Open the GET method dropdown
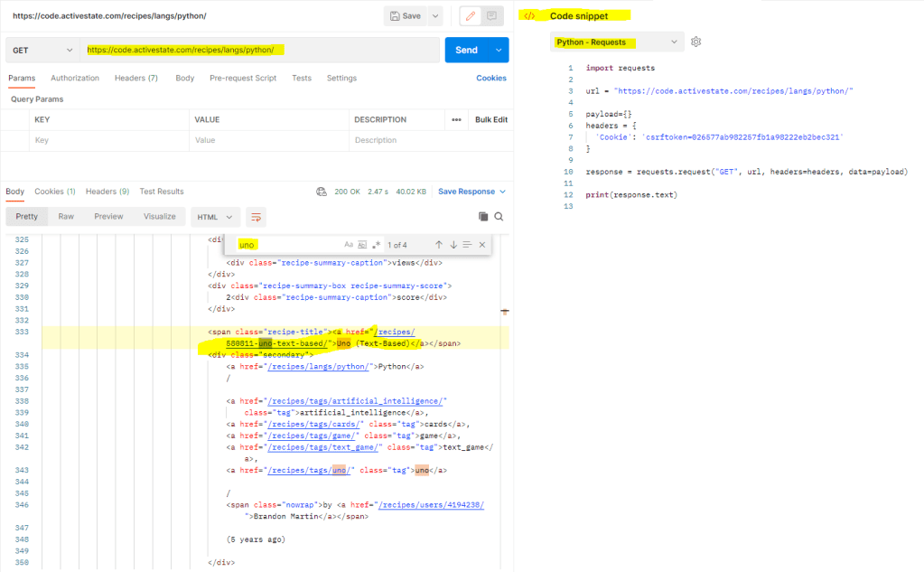 click(42, 51)
